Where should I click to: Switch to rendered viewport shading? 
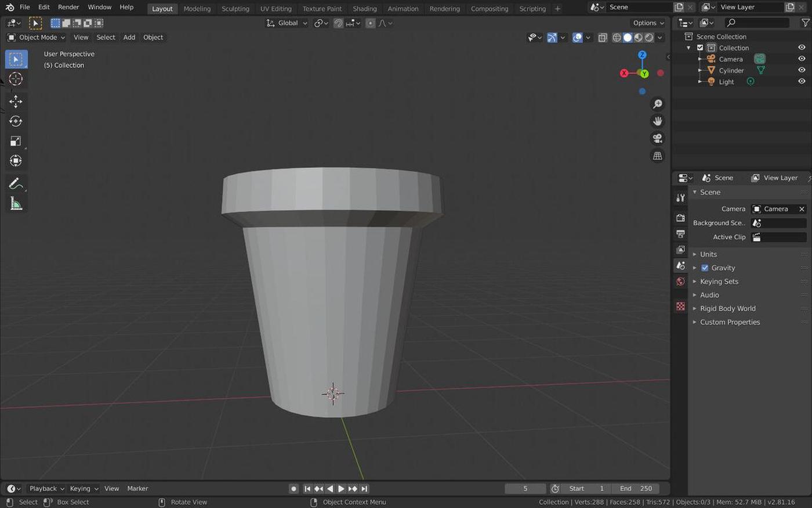click(x=650, y=37)
